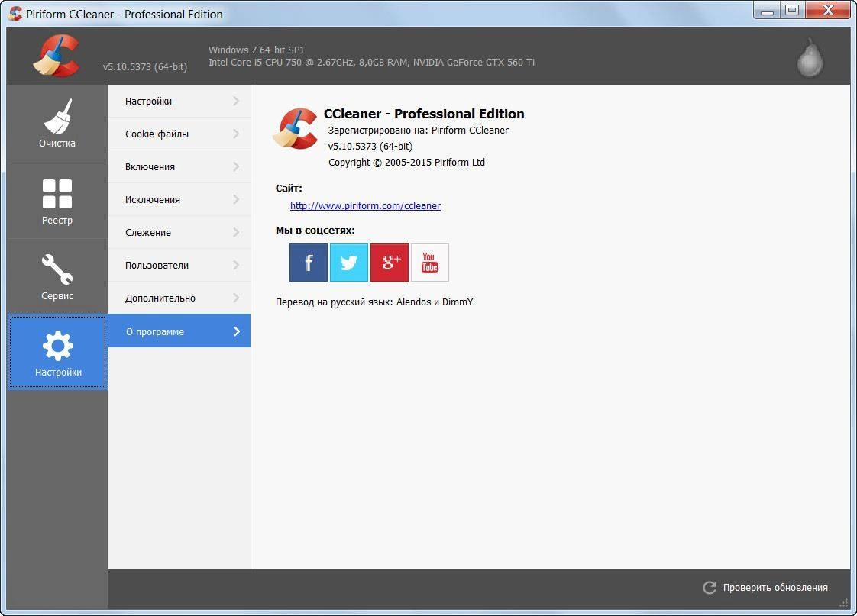Click the CCleaner logo in About panel
This screenshot has height=616, width=857.
click(x=296, y=128)
